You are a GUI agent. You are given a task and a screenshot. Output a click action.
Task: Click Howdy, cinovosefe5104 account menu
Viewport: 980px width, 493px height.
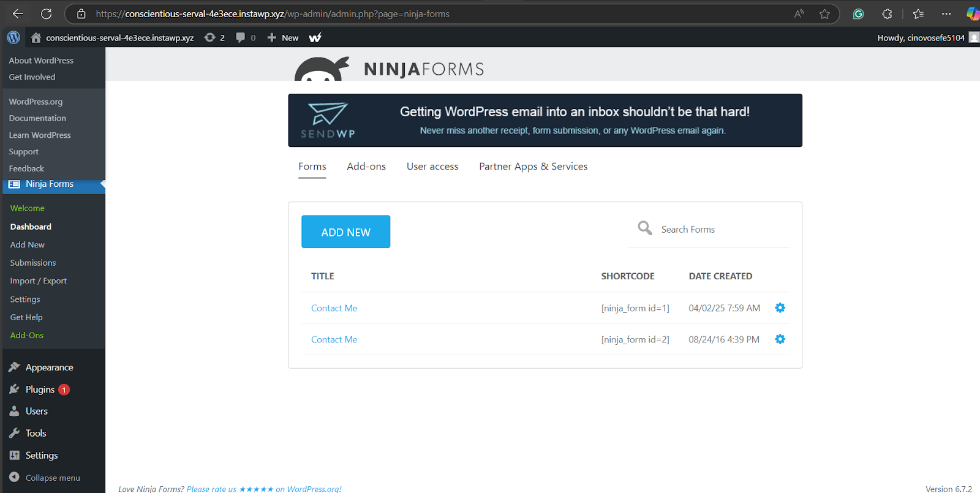click(921, 37)
